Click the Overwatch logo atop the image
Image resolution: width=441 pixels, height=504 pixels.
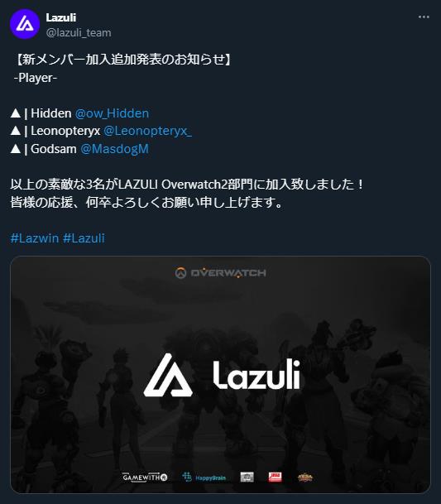(220, 272)
